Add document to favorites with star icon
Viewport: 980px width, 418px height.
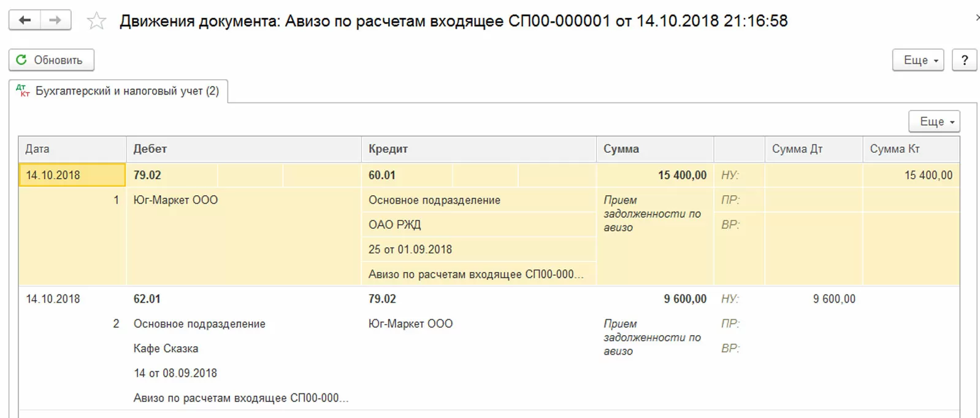tap(96, 21)
